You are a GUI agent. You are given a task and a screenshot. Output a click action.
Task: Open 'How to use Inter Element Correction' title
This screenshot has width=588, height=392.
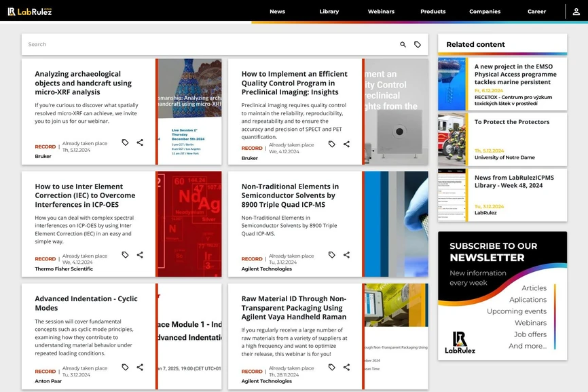click(x=85, y=195)
